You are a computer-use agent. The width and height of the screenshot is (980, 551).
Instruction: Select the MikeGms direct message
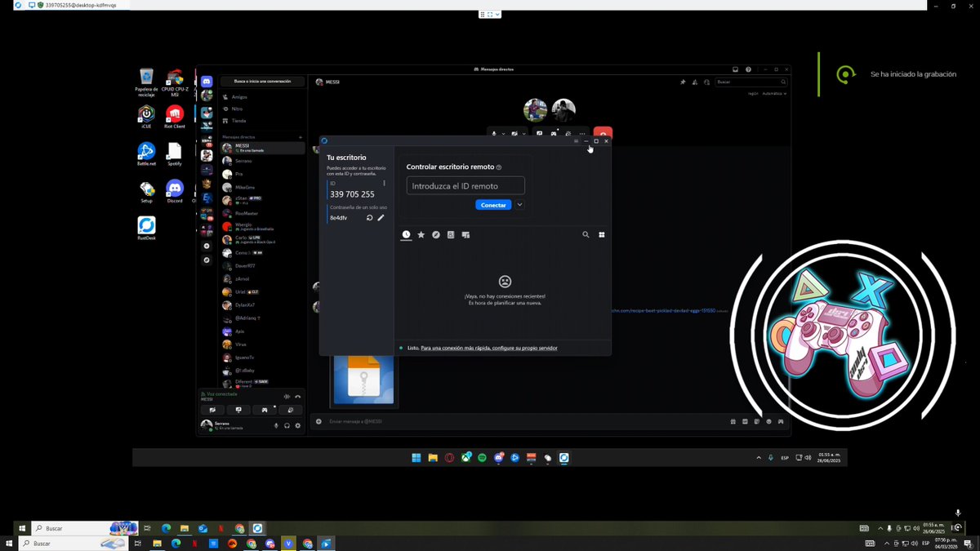263,187
